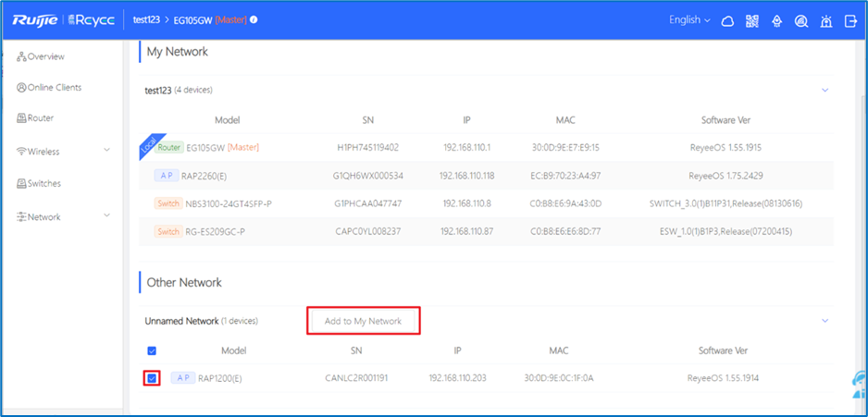Open the English language dropdown
This screenshot has width=868, height=417.
(x=689, y=19)
